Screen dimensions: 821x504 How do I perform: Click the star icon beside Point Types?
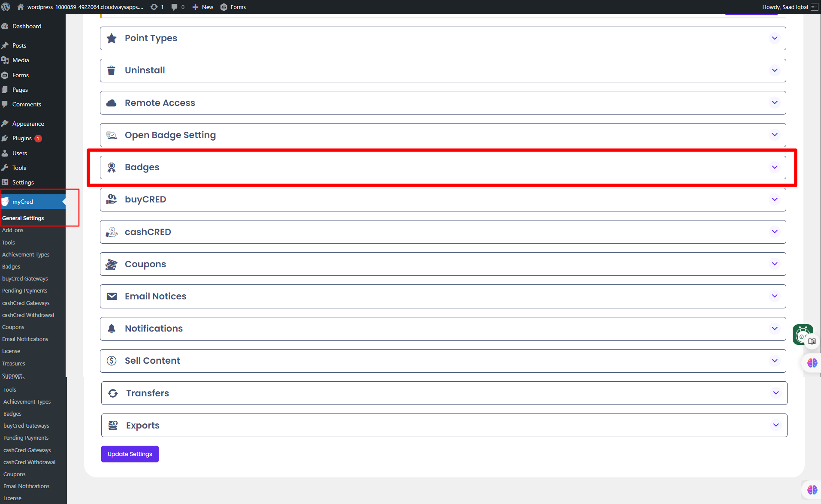coord(112,38)
